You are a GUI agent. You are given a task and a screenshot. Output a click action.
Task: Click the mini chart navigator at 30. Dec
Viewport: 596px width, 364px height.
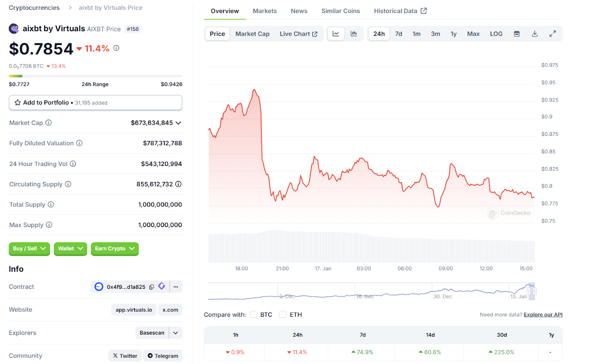[443, 297]
